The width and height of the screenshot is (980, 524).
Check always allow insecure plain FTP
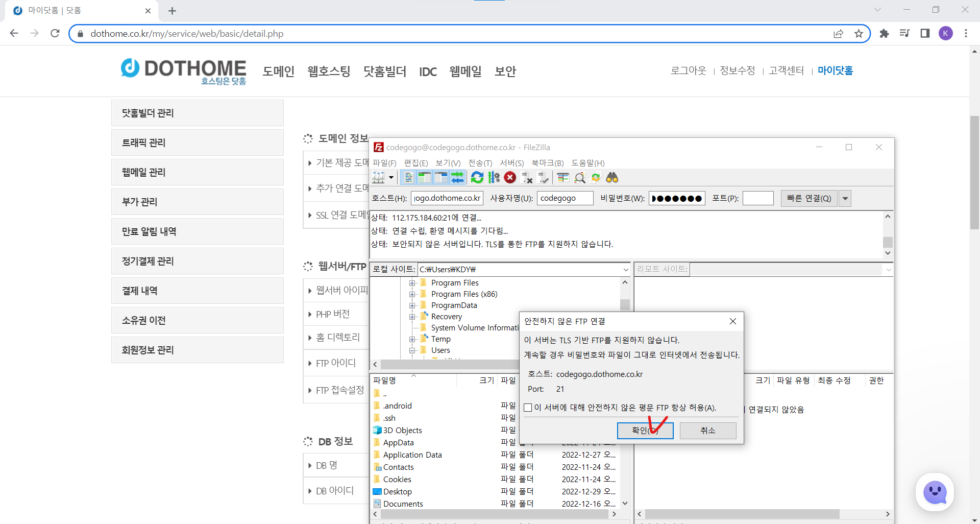528,408
